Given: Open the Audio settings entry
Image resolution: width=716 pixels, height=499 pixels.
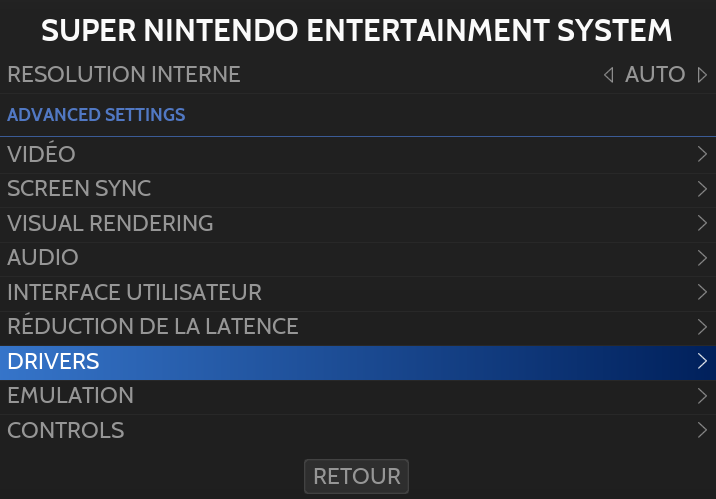Looking at the screenshot, I should pyautogui.click(x=43, y=258).
